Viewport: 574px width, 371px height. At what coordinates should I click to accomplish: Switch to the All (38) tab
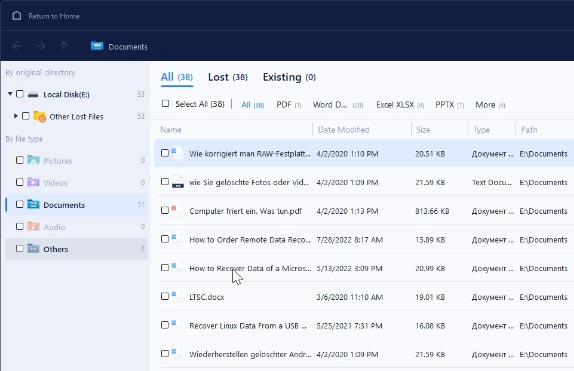pos(177,77)
